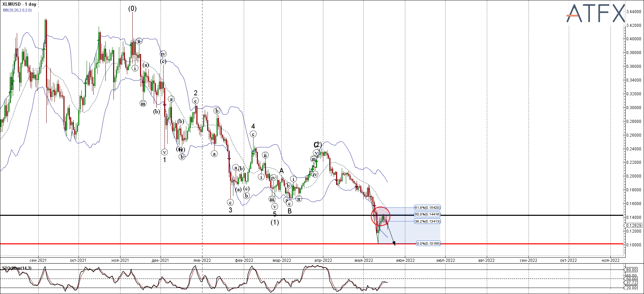The width and height of the screenshot is (644, 294).
Task: Select the wave label B
Action: pyautogui.click(x=289, y=211)
